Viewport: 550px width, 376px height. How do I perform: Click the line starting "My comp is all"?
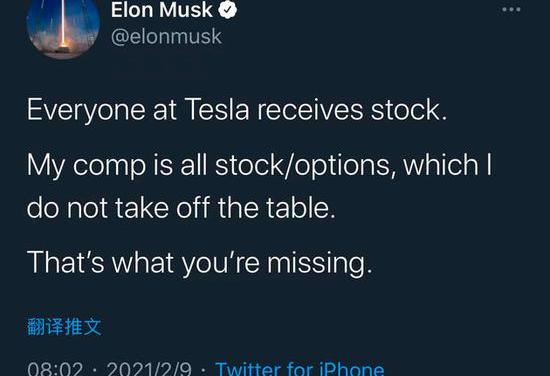point(260,165)
